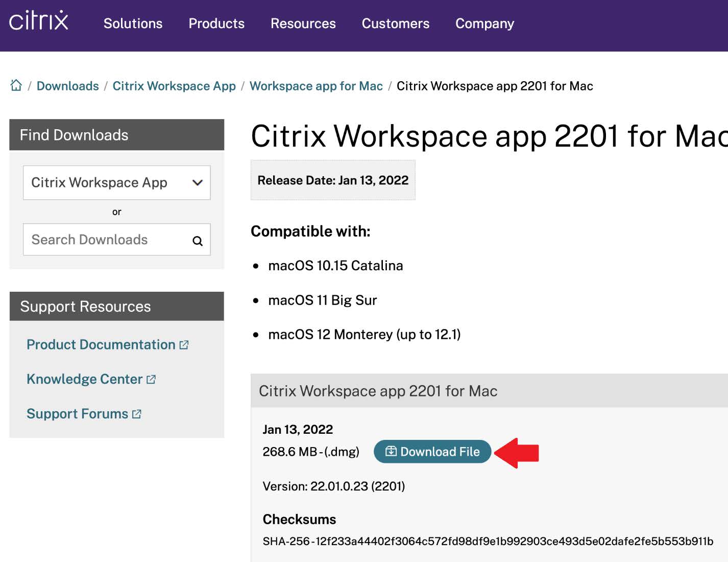Open the Resources menu
The width and height of the screenshot is (728, 562).
[303, 24]
